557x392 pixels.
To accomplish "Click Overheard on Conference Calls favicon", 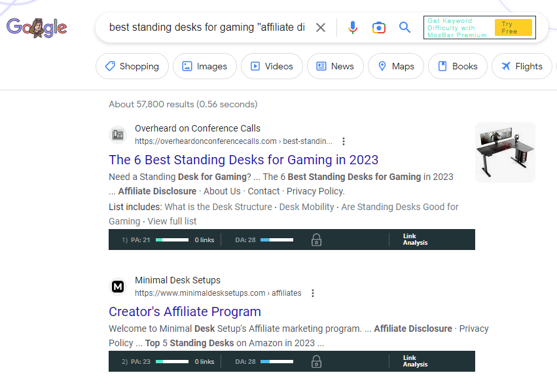I will click(118, 135).
